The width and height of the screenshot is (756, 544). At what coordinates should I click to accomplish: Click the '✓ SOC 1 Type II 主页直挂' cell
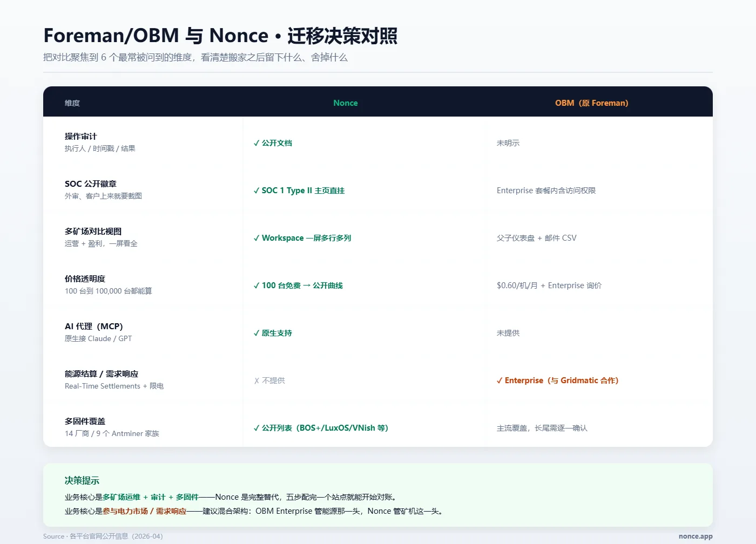(299, 191)
